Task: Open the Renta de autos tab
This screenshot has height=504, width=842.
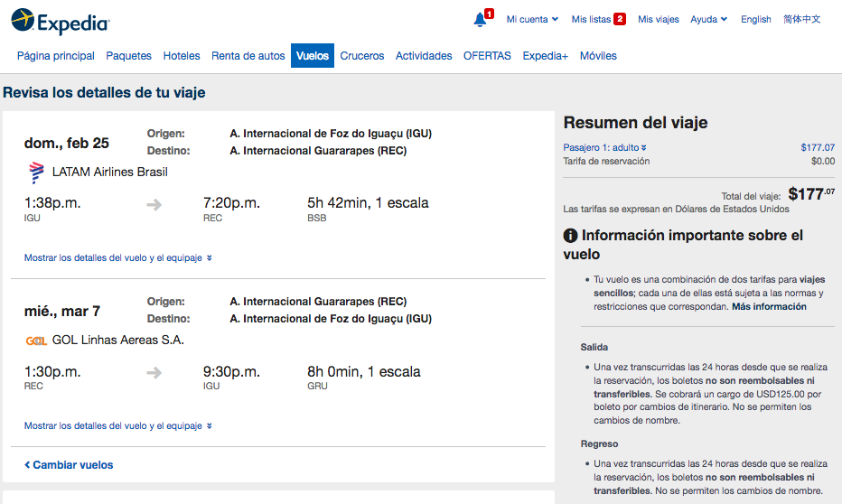Action: pyautogui.click(x=248, y=56)
